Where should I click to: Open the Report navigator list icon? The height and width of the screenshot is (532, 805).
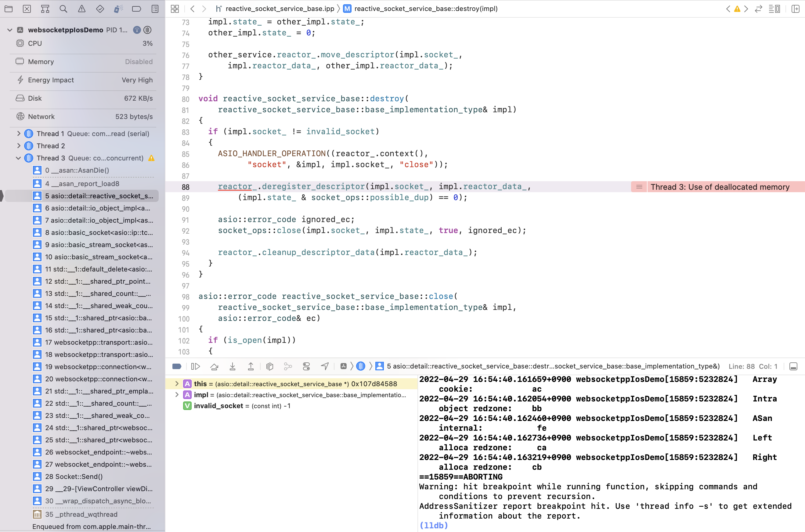(155, 9)
